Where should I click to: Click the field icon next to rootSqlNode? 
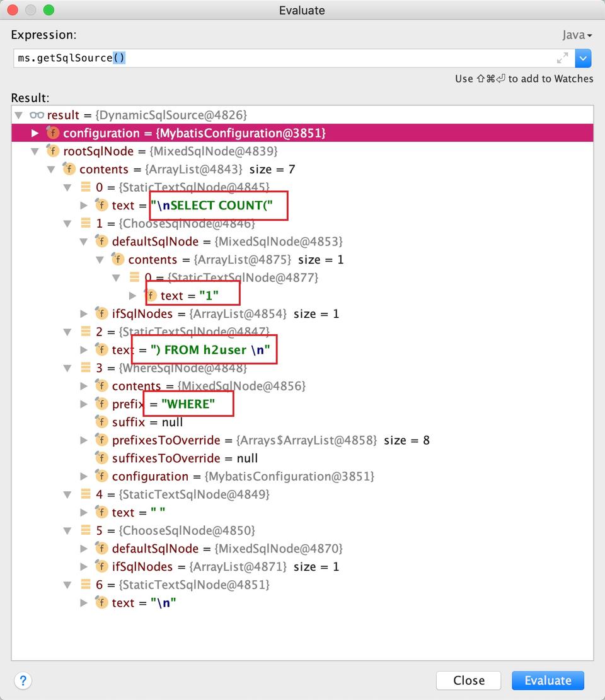[x=53, y=151]
